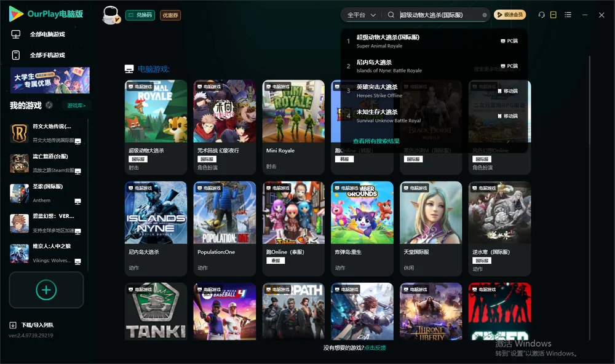
Task: Select suggestion 尼内岛大逃杀
Action: [433, 66]
